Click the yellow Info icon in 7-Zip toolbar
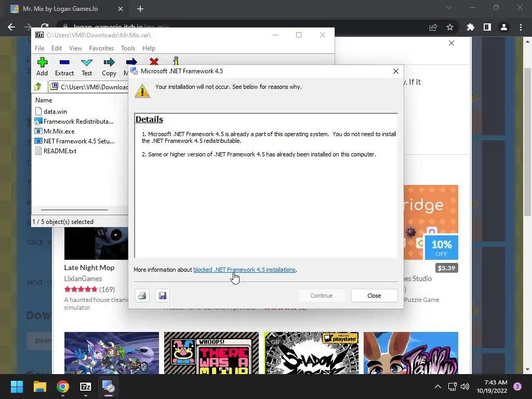This screenshot has width=532, height=399. [x=176, y=61]
